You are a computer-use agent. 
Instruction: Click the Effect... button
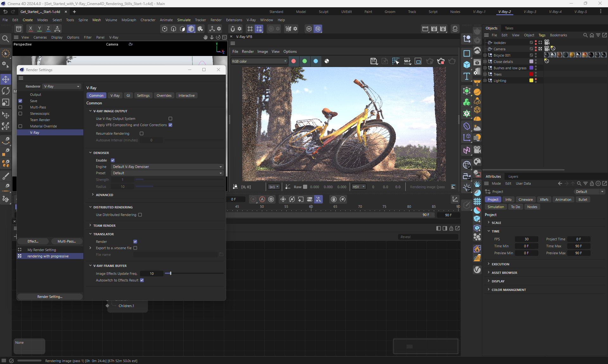(33, 241)
